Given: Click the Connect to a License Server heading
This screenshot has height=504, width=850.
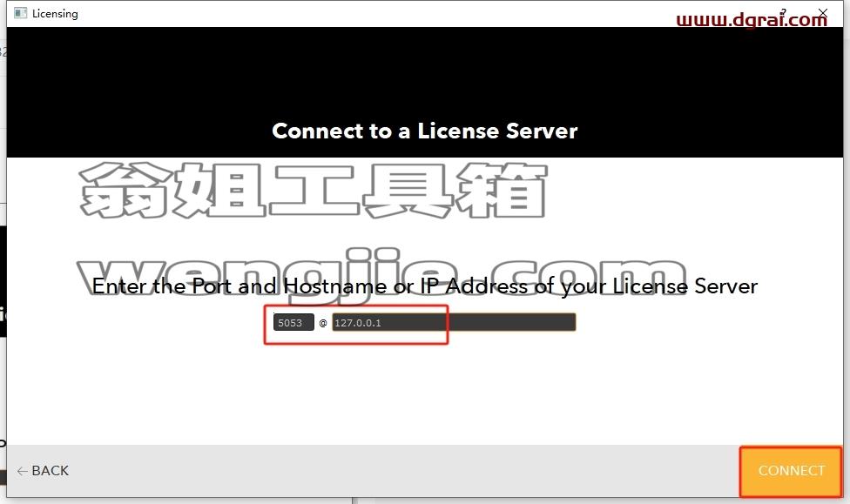Looking at the screenshot, I should pyautogui.click(x=424, y=131).
